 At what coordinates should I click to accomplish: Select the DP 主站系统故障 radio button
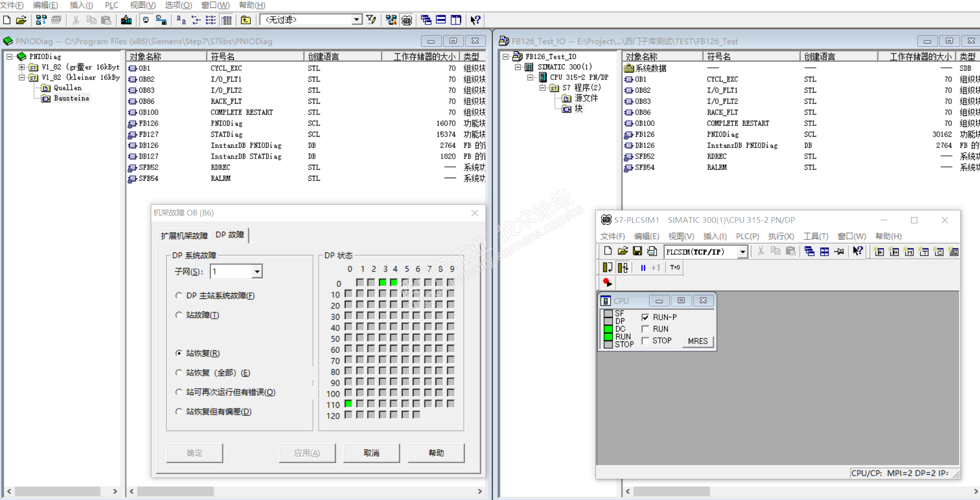[x=179, y=296]
